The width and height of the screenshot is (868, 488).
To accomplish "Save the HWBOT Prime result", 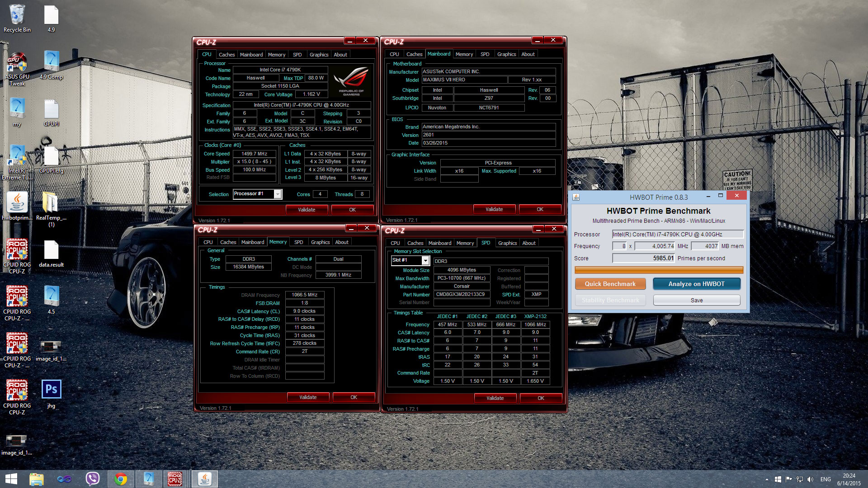I will (x=697, y=300).
